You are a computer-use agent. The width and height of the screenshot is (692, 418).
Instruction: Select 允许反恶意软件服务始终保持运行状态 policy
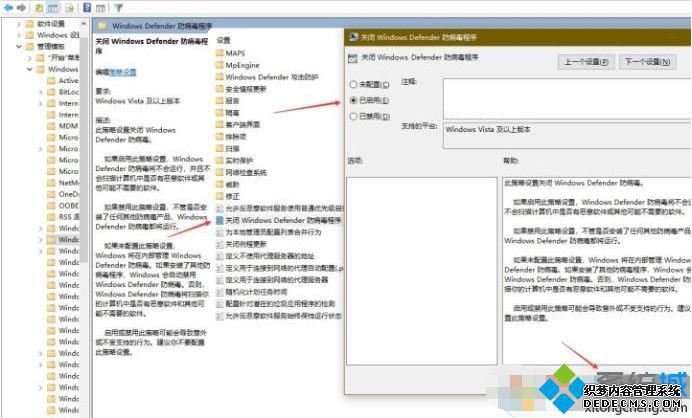(x=279, y=316)
